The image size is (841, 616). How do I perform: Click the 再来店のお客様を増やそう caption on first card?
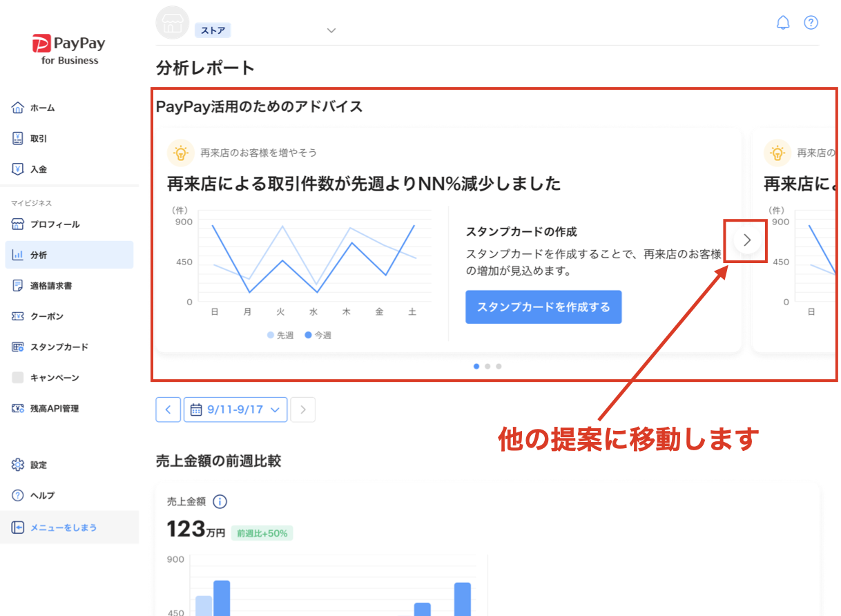click(x=259, y=153)
